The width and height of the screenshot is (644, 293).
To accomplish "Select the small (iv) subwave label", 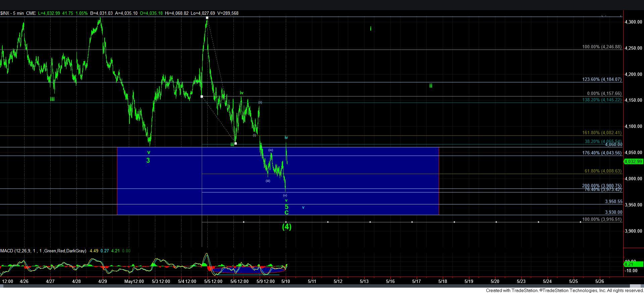I will tap(271, 150).
